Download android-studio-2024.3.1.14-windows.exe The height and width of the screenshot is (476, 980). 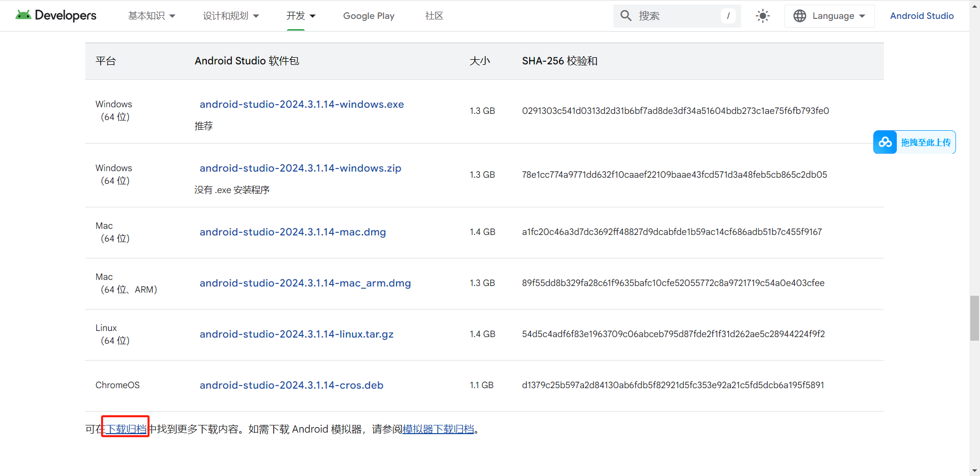pyautogui.click(x=302, y=104)
